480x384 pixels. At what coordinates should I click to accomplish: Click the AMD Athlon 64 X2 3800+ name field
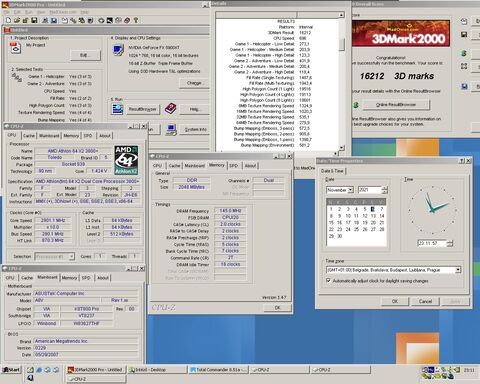pyautogui.click(x=72, y=151)
